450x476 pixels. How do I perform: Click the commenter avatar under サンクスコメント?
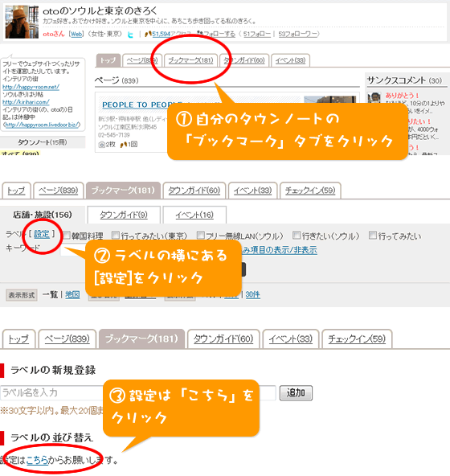coord(374,98)
